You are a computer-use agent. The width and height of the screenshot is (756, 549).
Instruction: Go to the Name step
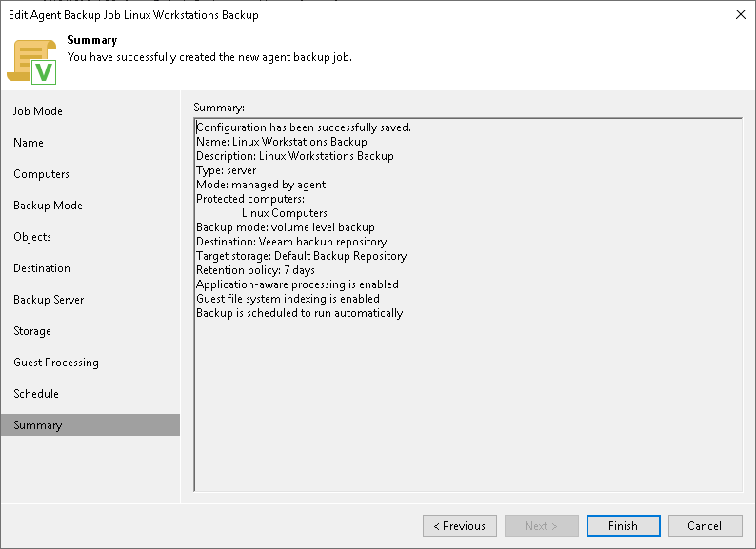click(x=29, y=143)
